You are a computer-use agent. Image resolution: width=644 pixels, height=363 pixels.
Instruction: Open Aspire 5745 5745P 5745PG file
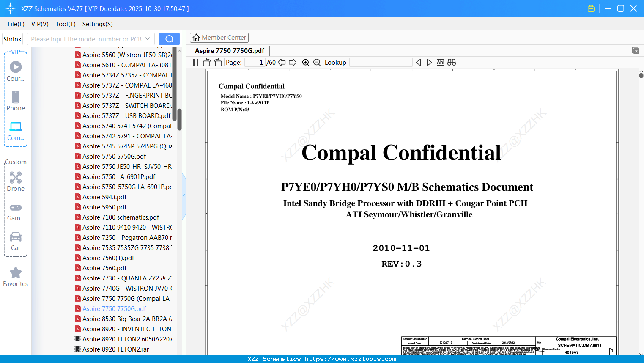(x=123, y=146)
